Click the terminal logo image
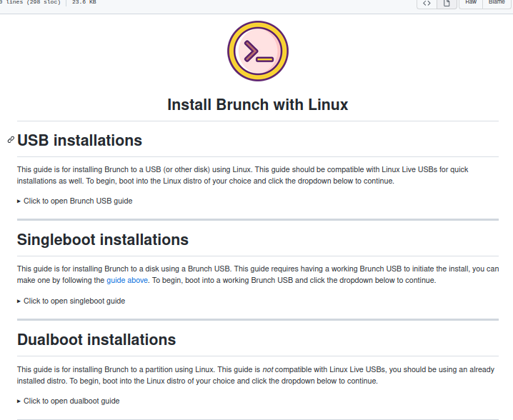The height and width of the screenshot is (420, 513). [258, 51]
